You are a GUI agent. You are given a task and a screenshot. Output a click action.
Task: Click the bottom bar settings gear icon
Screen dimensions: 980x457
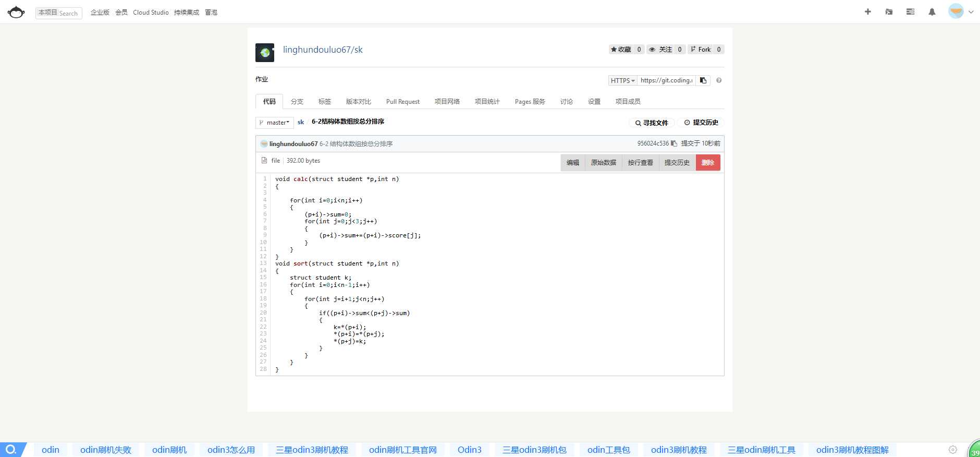(x=953, y=450)
